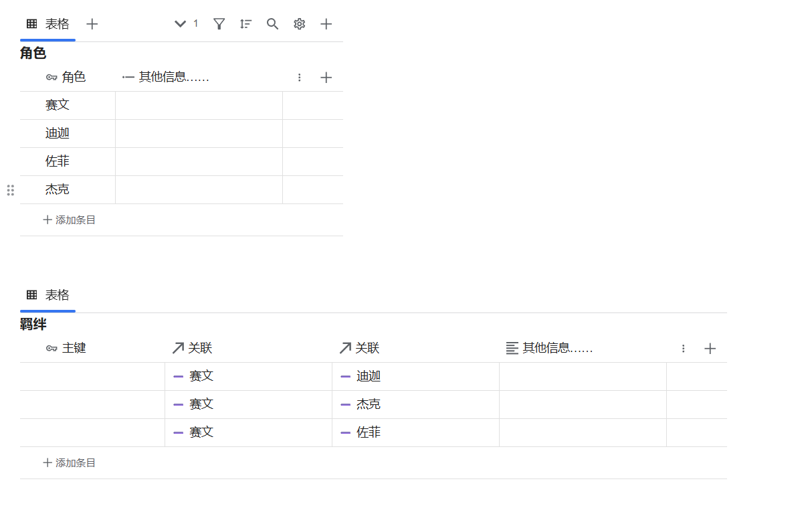Click 杰克 linked entry in 羁绊 table
The height and width of the screenshot is (518, 812).
[x=361, y=405]
